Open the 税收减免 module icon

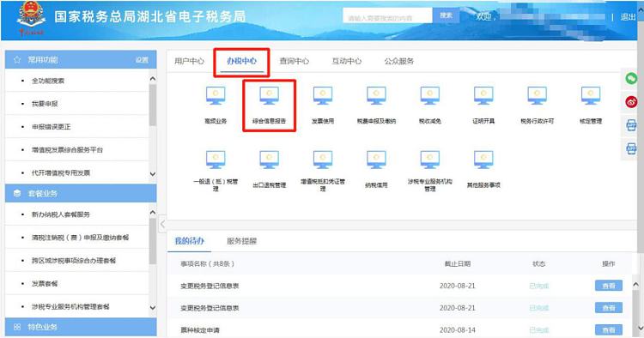click(430, 96)
